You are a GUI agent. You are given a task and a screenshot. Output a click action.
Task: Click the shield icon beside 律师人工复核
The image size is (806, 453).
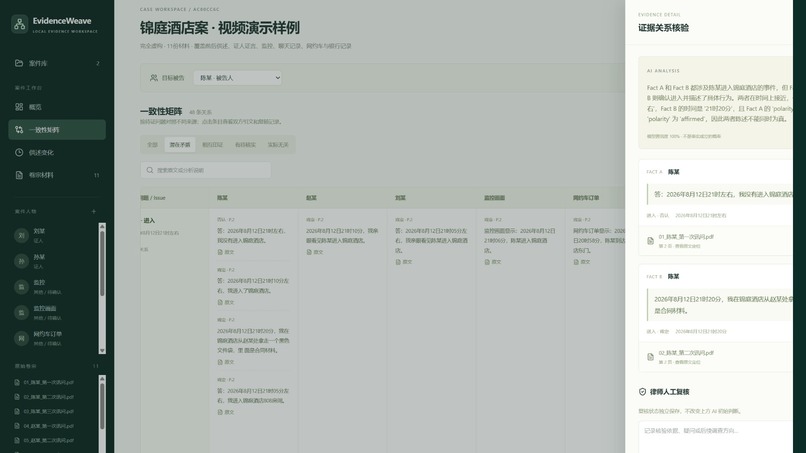pyautogui.click(x=642, y=392)
